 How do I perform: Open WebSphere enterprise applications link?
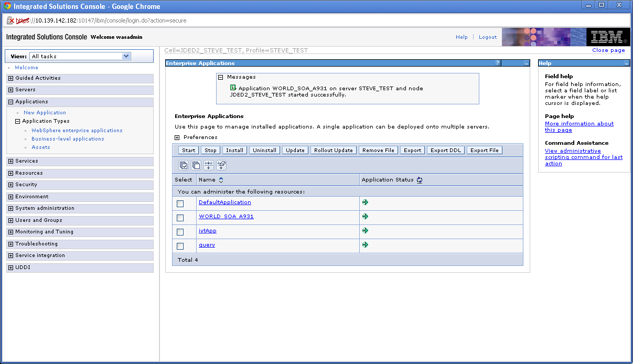coord(77,131)
